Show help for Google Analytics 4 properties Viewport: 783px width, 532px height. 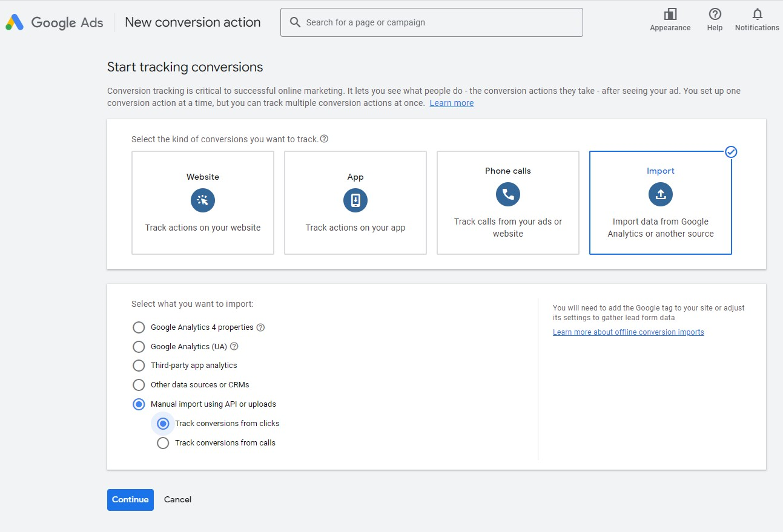pos(261,327)
